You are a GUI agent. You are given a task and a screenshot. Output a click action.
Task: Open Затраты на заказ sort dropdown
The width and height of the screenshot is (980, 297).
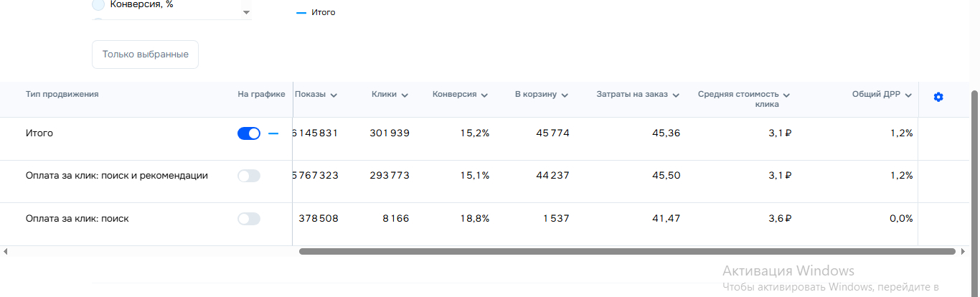click(676, 95)
